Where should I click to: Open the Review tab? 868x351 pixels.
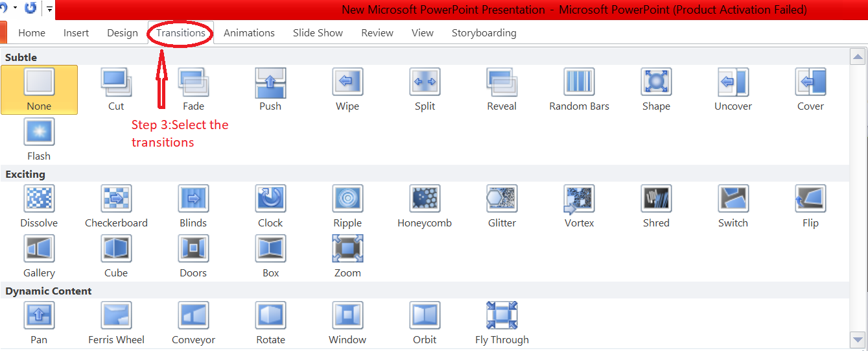(x=377, y=32)
